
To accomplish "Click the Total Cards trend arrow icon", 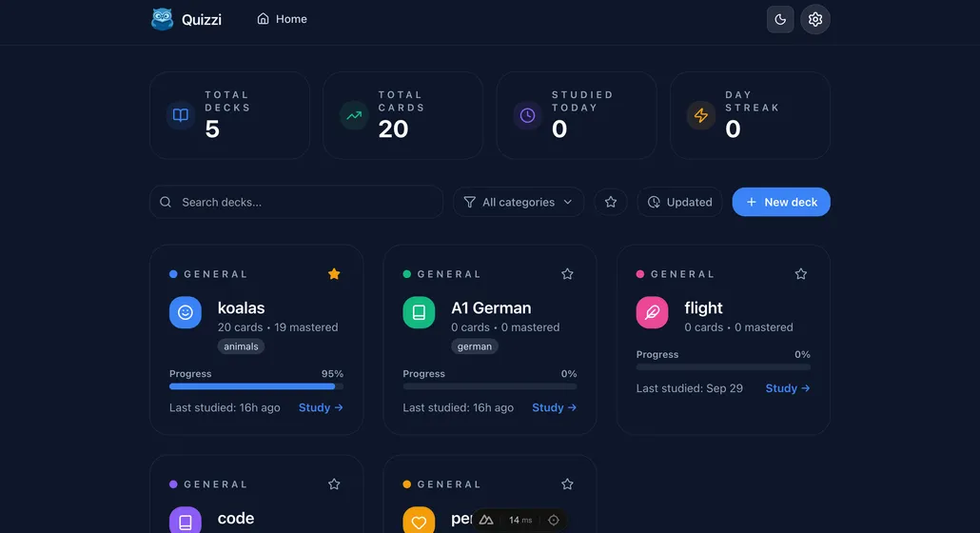I will [x=354, y=115].
